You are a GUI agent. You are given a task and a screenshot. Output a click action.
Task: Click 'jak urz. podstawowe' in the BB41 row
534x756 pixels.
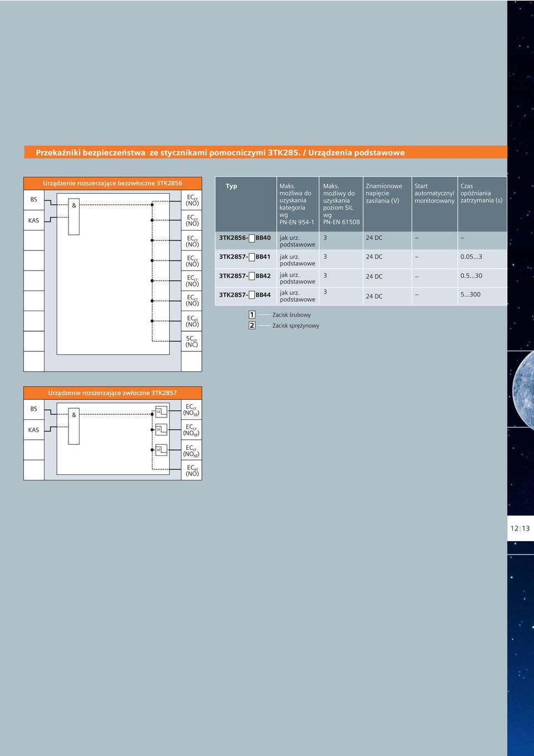(x=297, y=260)
